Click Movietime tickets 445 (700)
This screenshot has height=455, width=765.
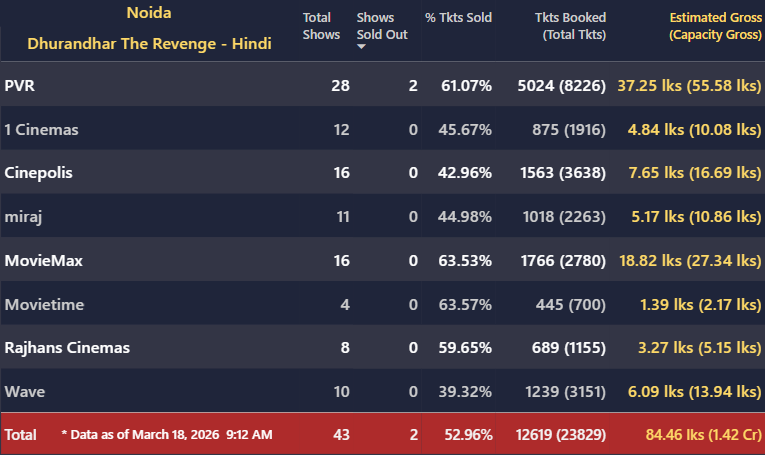coord(571,305)
